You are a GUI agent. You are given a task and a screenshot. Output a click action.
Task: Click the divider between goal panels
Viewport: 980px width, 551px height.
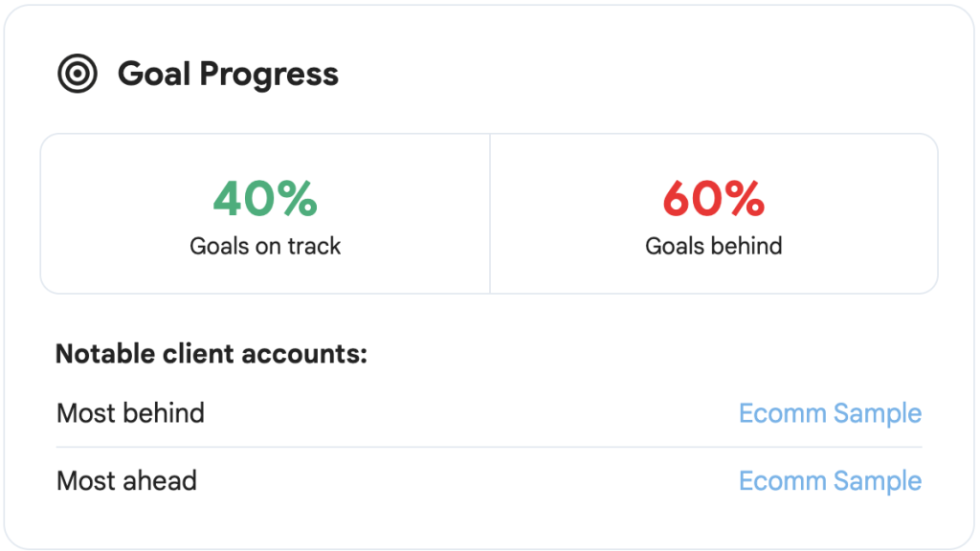pyautogui.click(x=490, y=213)
